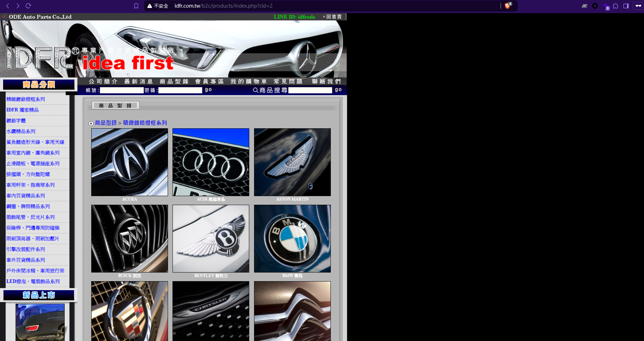Open the 精緻鍍鉻燈框系列 sidebar category

pos(26,99)
